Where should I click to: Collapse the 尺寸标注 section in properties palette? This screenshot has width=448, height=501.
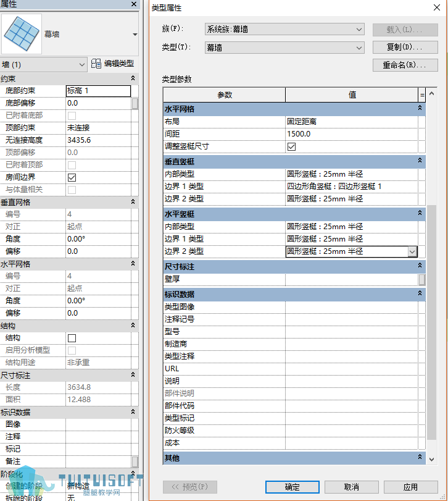coord(133,375)
